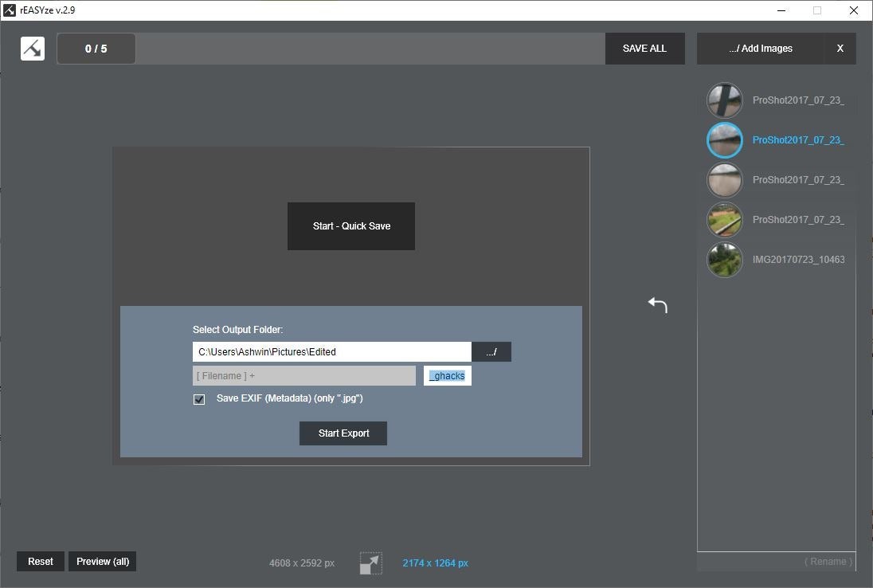The image size is (873, 588).
Task: Minimize the rEASYze window
Action: coord(781,10)
